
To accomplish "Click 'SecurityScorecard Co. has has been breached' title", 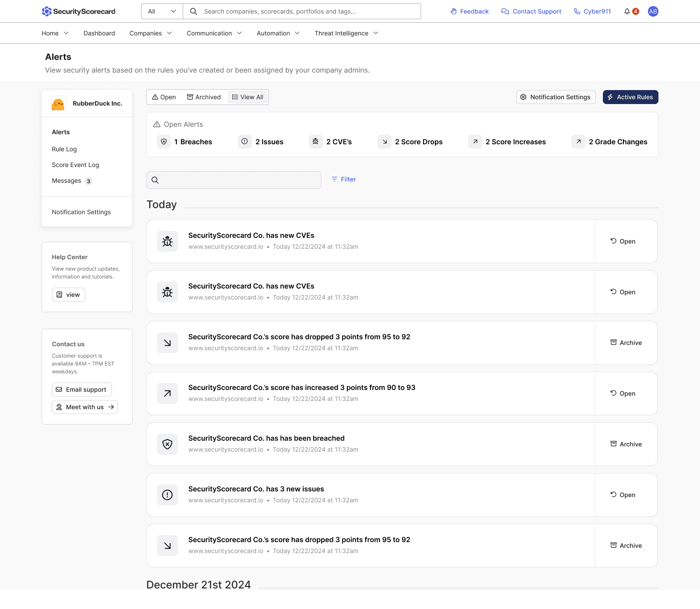I will point(266,438).
